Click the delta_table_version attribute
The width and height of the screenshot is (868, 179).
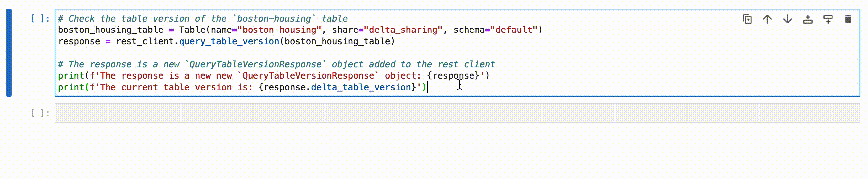point(361,88)
